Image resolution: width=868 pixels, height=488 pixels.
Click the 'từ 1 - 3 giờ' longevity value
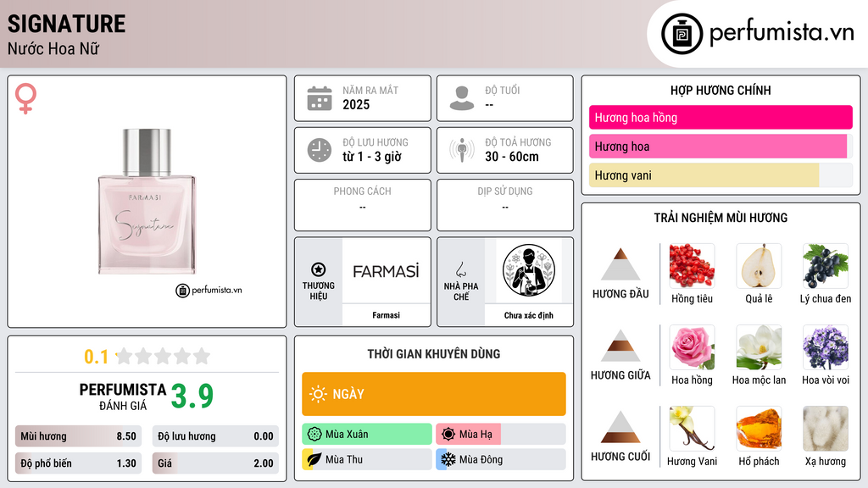point(372,157)
